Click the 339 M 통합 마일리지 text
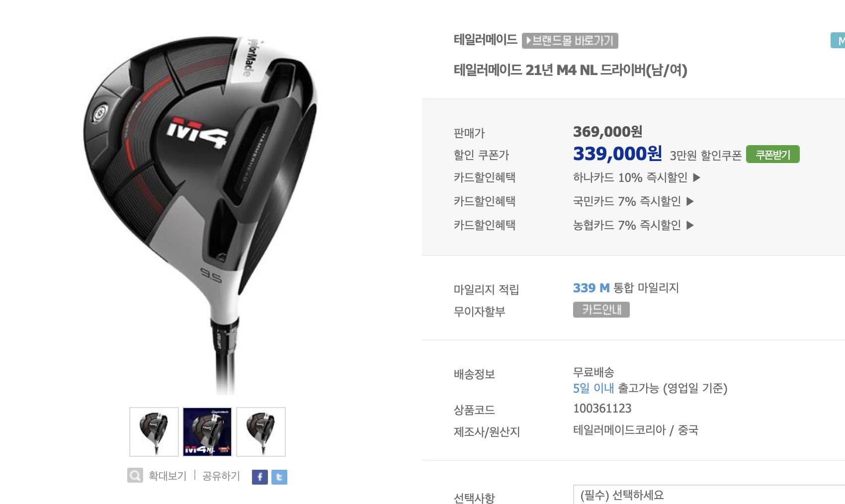Screen dimensions: 845x504 tap(626, 288)
